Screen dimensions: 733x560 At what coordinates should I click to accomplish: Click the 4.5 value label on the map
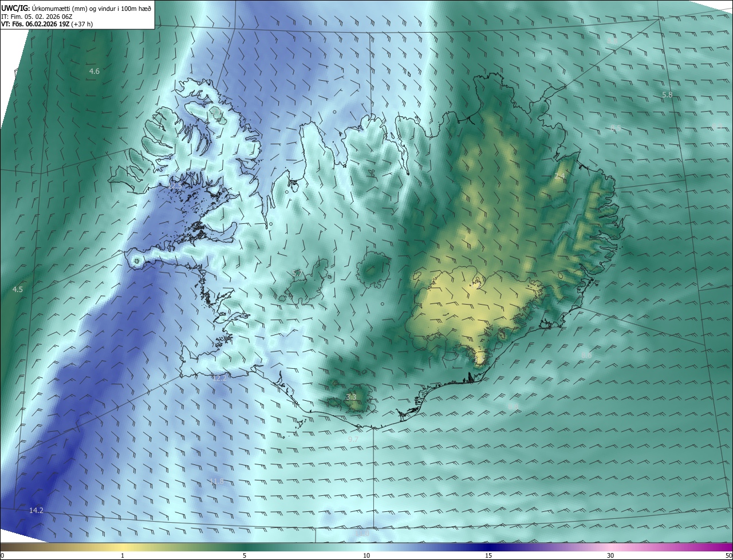click(18, 289)
